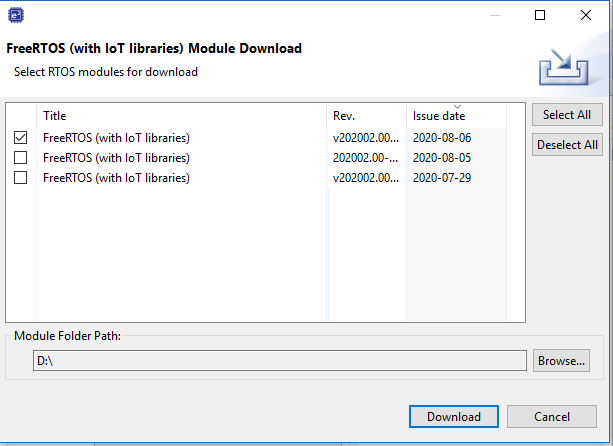Maximize the Module Download dialog
The image size is (613, 446).
point(540,15)
